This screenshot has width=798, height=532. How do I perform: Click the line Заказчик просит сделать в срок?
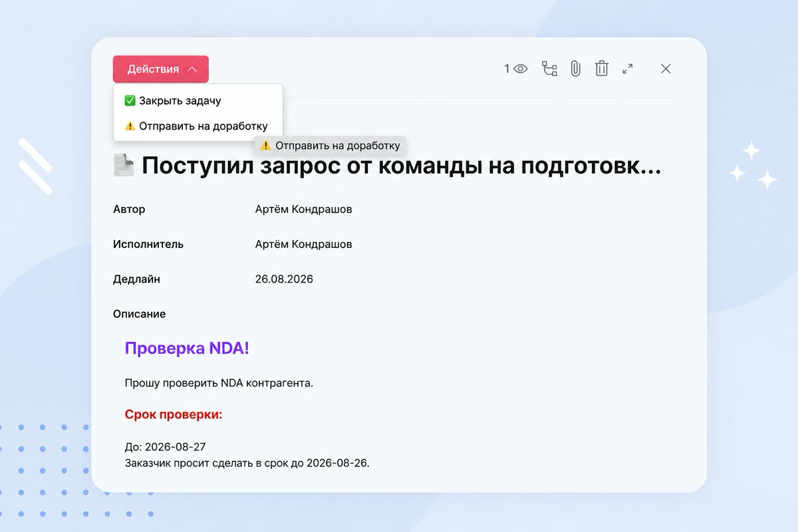click(x=247, y=463)
